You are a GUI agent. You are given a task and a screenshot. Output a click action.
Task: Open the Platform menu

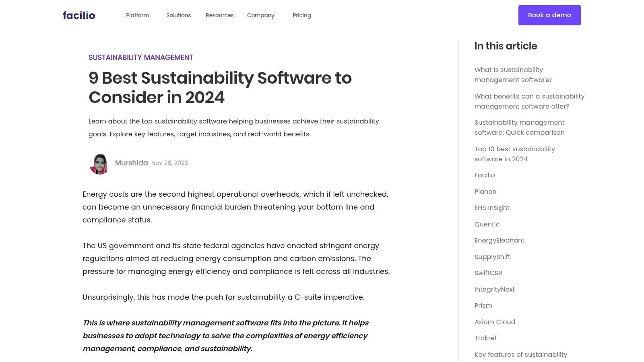137,15
